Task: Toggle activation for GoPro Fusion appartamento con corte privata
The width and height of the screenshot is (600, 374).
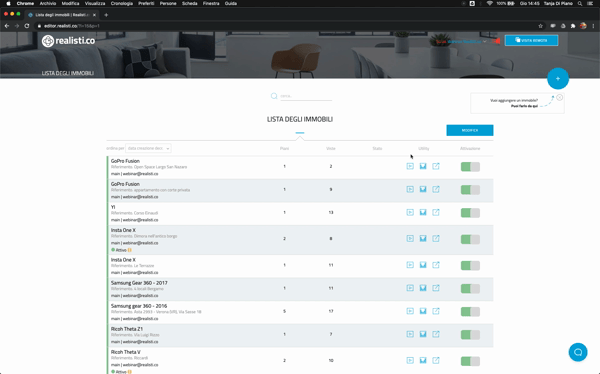Action: point(470,189)
